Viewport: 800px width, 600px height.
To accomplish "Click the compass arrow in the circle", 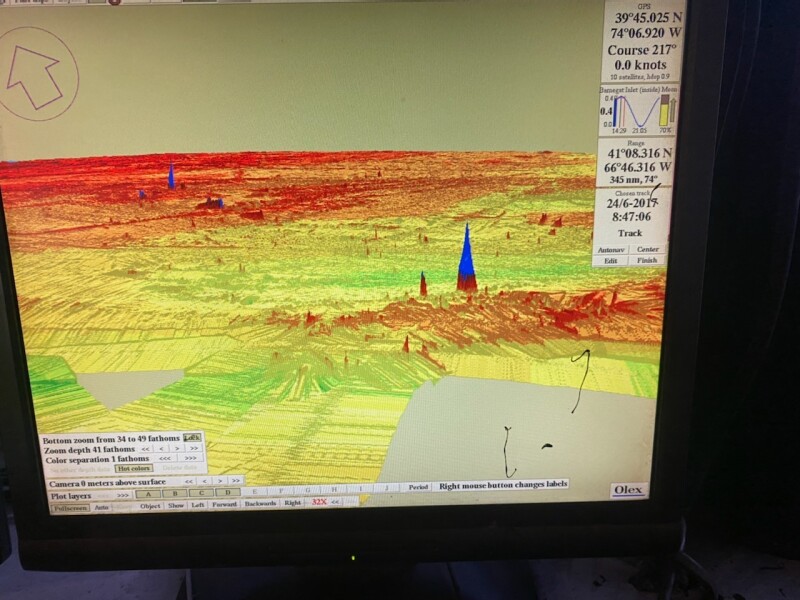I will point(35,75).
